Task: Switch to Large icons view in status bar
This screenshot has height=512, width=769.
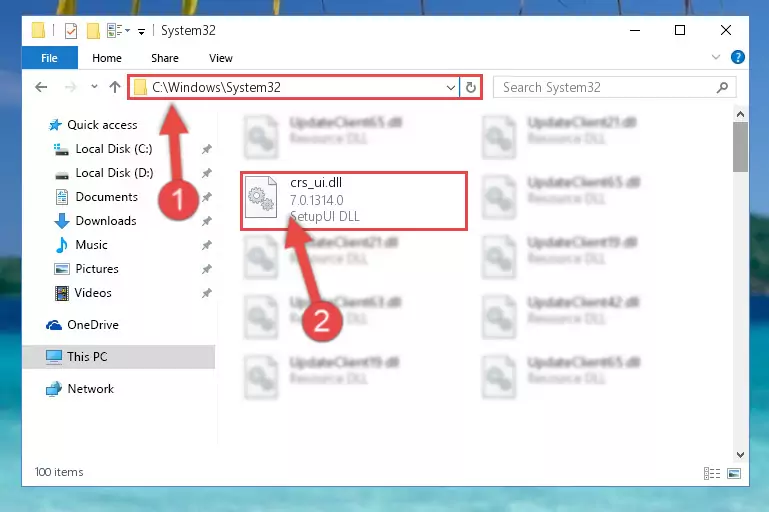Action: tap(734, 473)
